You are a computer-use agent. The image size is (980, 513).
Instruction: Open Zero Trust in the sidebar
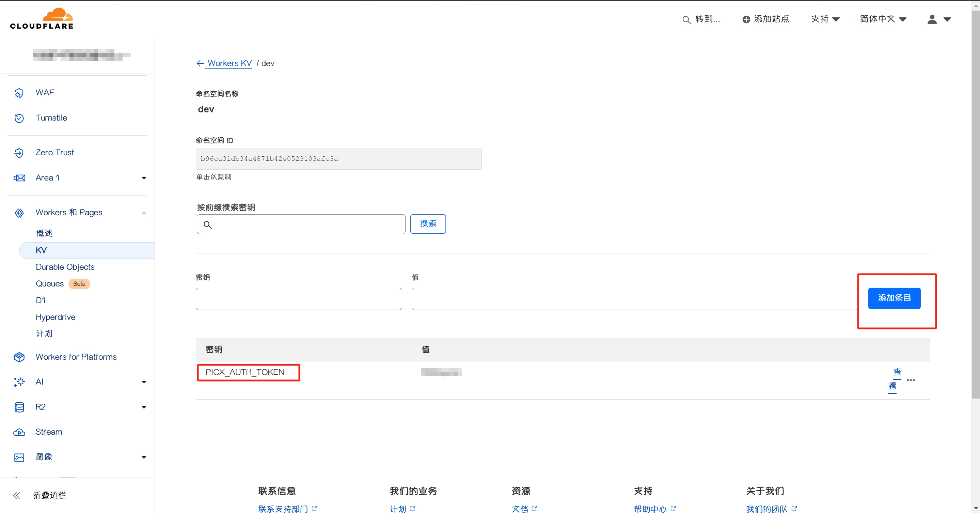[55, 153]
